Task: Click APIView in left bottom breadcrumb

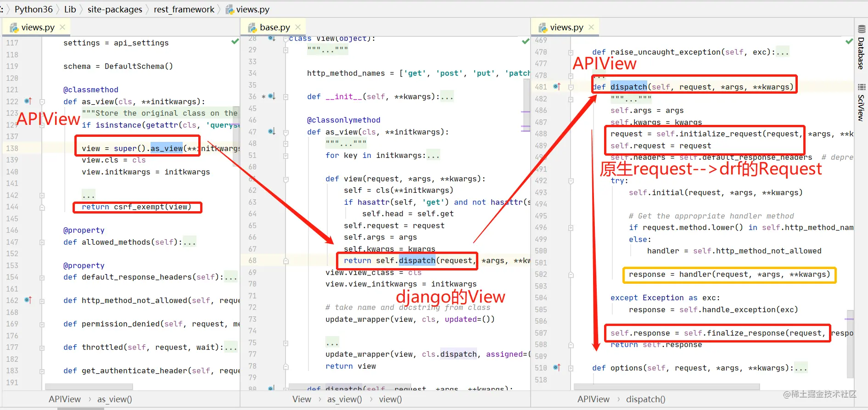Action: coord(65,399)
